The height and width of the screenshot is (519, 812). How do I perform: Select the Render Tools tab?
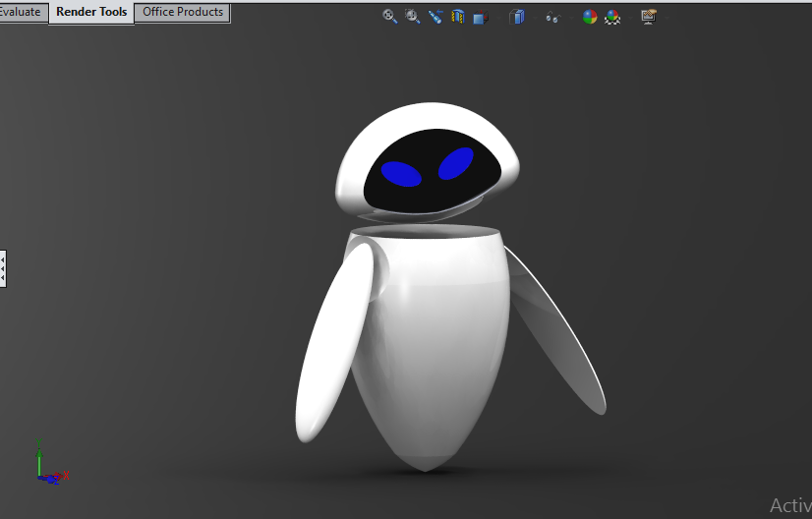[x=91, y=13]
